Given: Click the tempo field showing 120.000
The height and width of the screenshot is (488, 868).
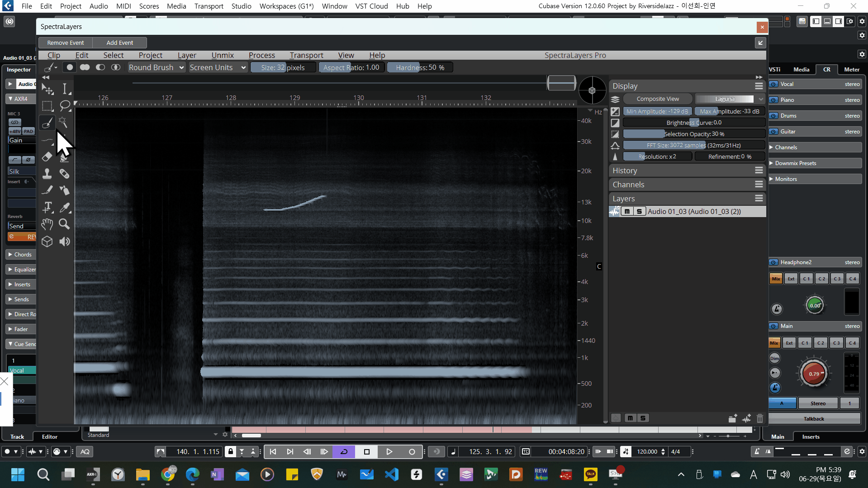Looking at the screenshot, I should [x=647, y=451].
